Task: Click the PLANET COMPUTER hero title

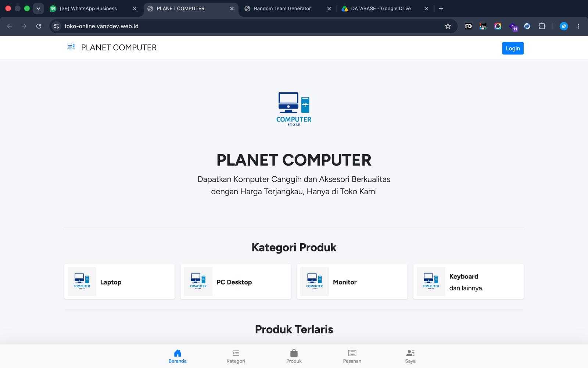Action: tap(294, 160)
